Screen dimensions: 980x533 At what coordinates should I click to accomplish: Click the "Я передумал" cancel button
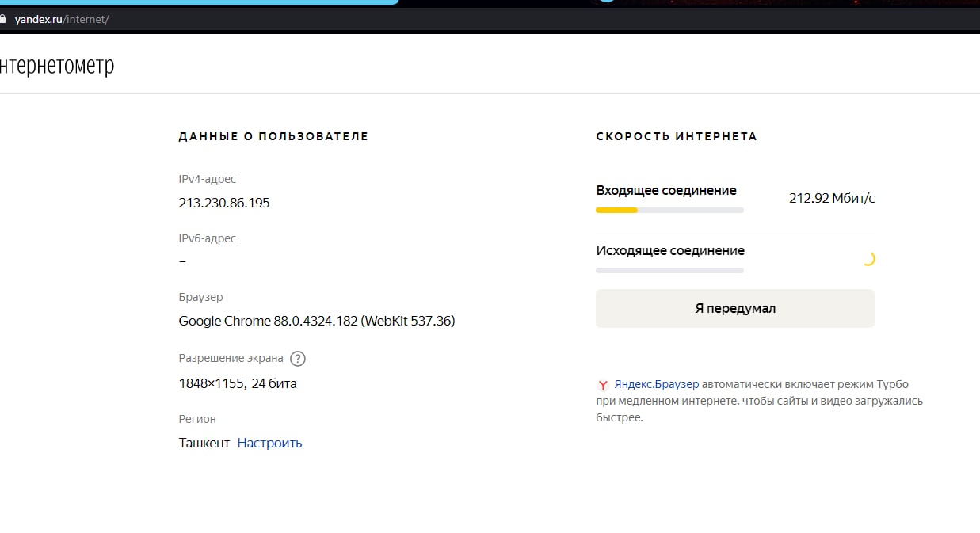tap(735, 309)
